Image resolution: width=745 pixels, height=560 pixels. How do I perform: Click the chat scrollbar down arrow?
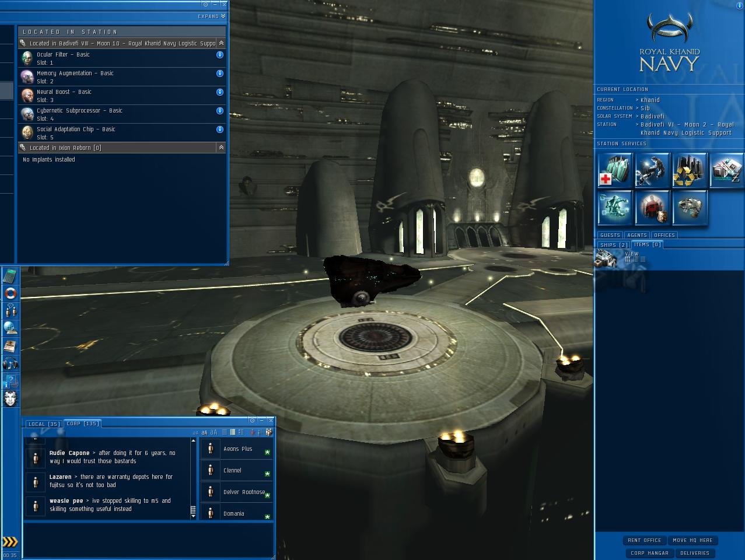[193, 516]
